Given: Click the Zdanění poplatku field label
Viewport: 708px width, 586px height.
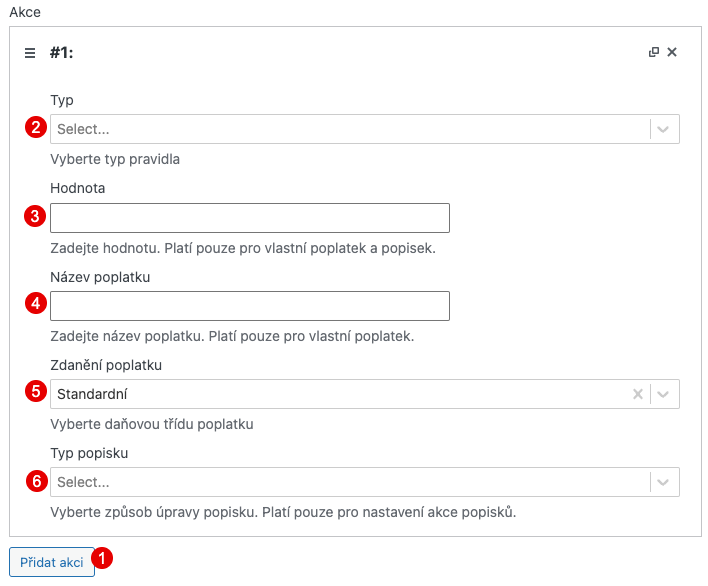Looking at the screenshot, I should tap(106, 365).
